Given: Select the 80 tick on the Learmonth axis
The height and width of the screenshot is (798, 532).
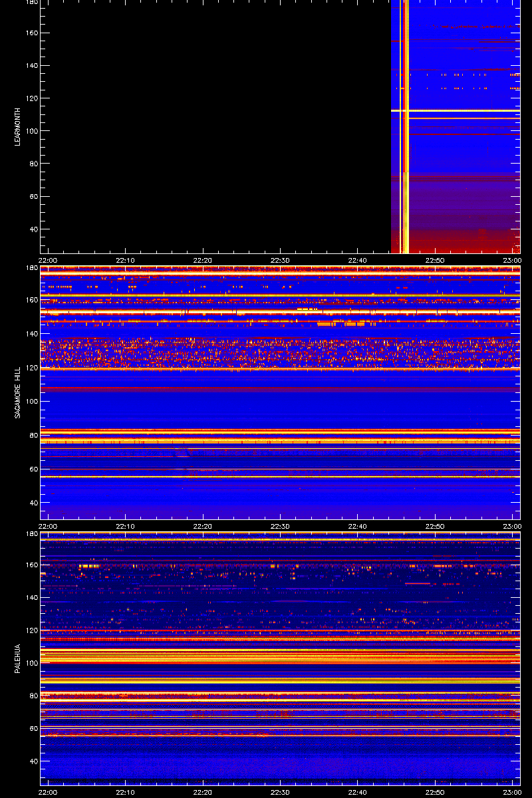Looking at the screenshot, I should click(x=33, y=164).
